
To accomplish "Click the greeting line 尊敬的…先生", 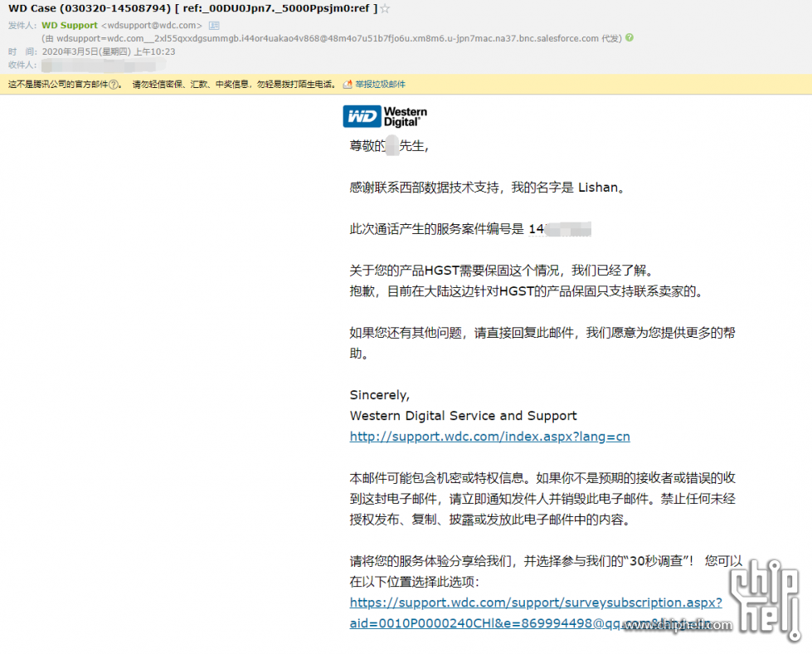I will [389, 146].
